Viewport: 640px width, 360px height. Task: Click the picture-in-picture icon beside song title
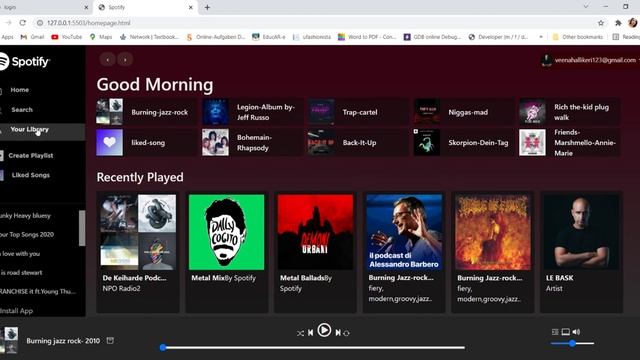point(110,340)
